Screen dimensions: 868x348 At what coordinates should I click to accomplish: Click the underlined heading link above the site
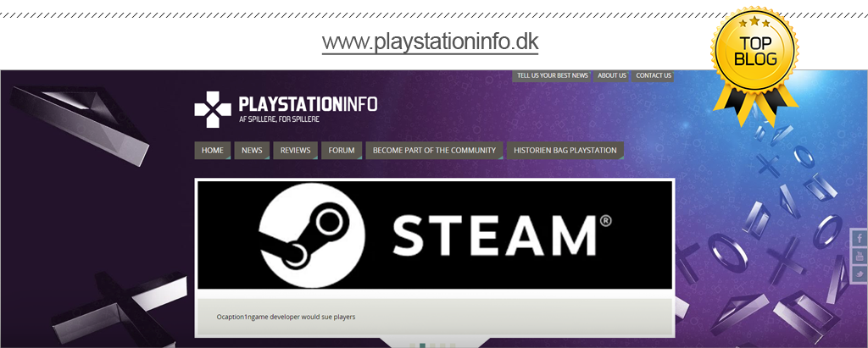tap(430, 42)
